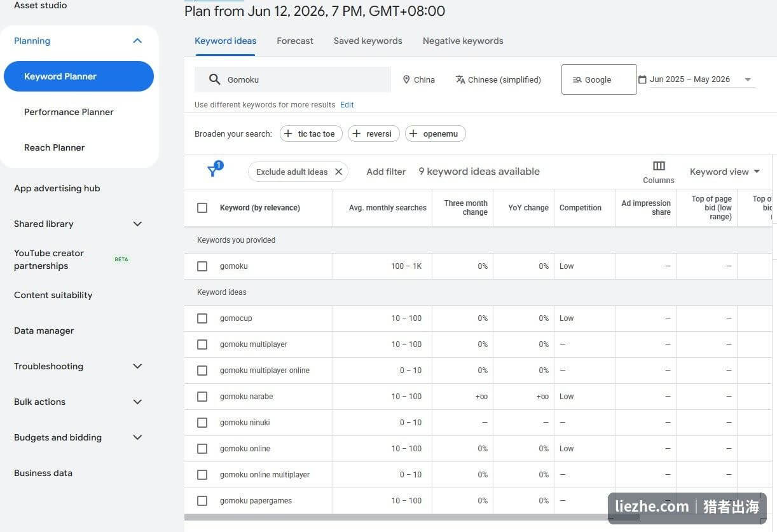This screenshot has height=532, width=777.
Task: Check the gomoku narabe row checkbox
Action: (202, 397)
